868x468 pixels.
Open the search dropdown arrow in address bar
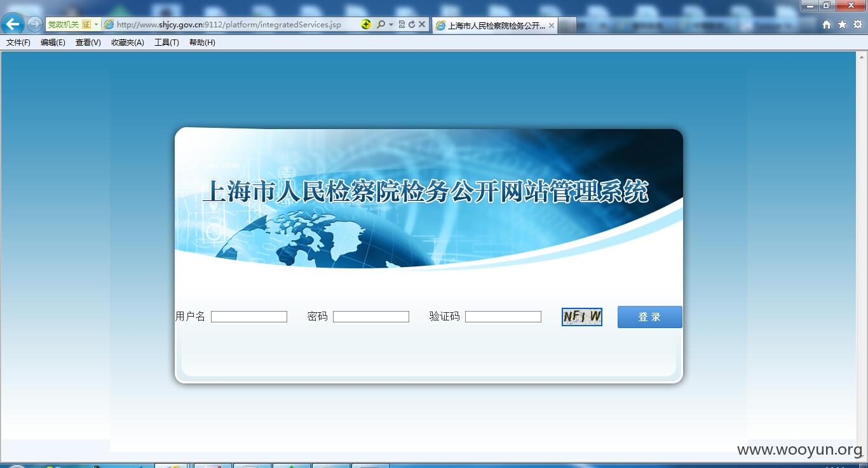coord(391,24)
